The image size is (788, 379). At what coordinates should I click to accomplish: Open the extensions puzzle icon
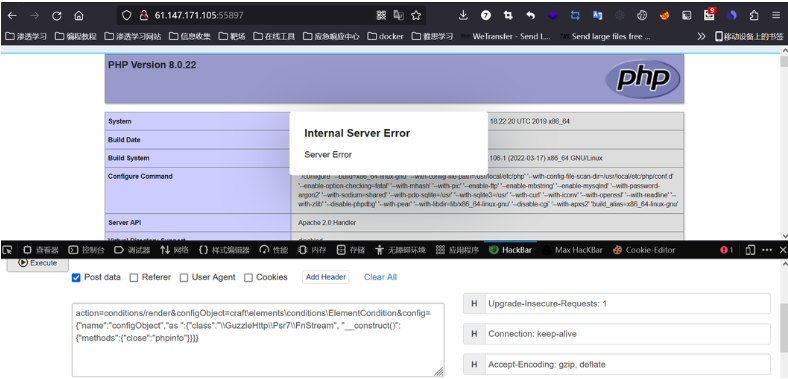pos(754,16)
